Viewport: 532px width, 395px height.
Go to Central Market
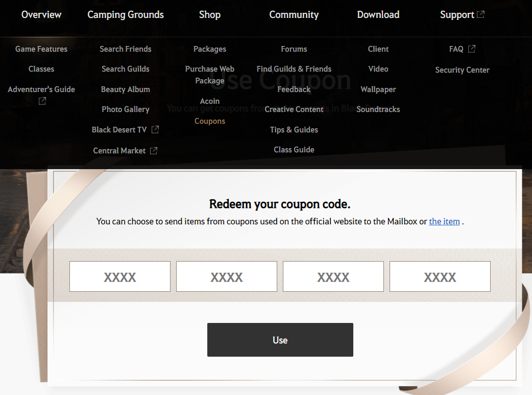pyautogui.click(x=119, y=150)
